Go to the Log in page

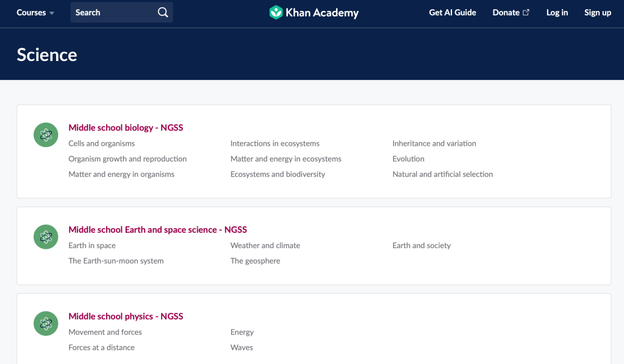coord(557,13)
